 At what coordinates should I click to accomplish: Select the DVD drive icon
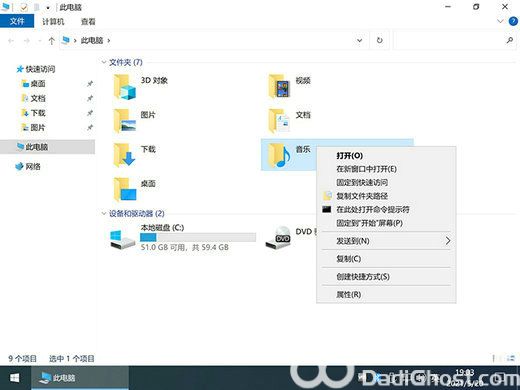pos(278,237)
